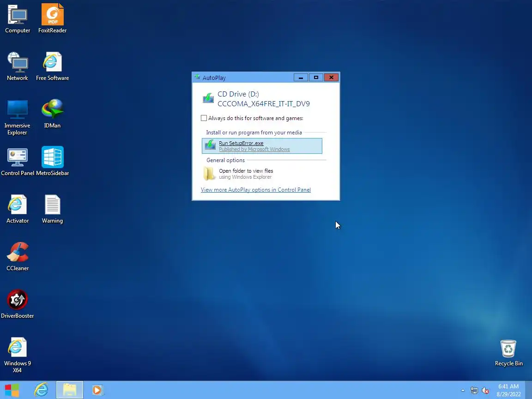
Task: Choose Run SetupError.exe option
Action: (x=262, y=146)
